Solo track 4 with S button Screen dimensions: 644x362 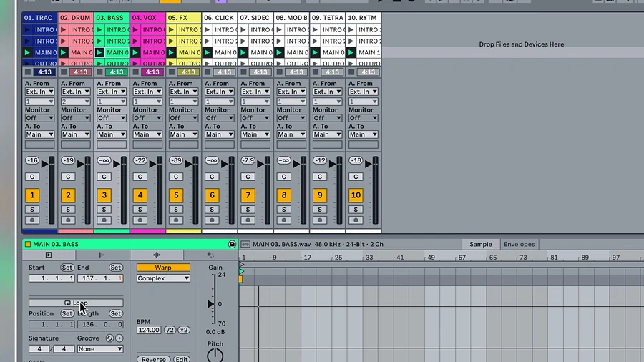[x=140, y=210]
